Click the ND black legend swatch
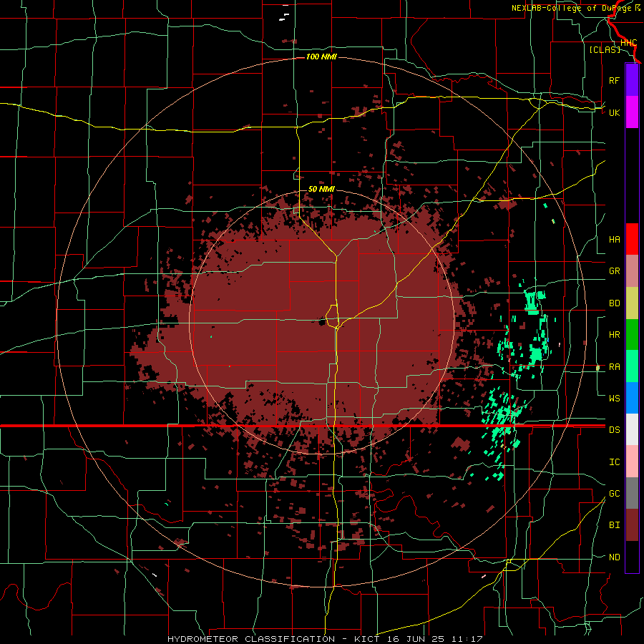Screen dimensions: 644x644 [x=632, y=557]
